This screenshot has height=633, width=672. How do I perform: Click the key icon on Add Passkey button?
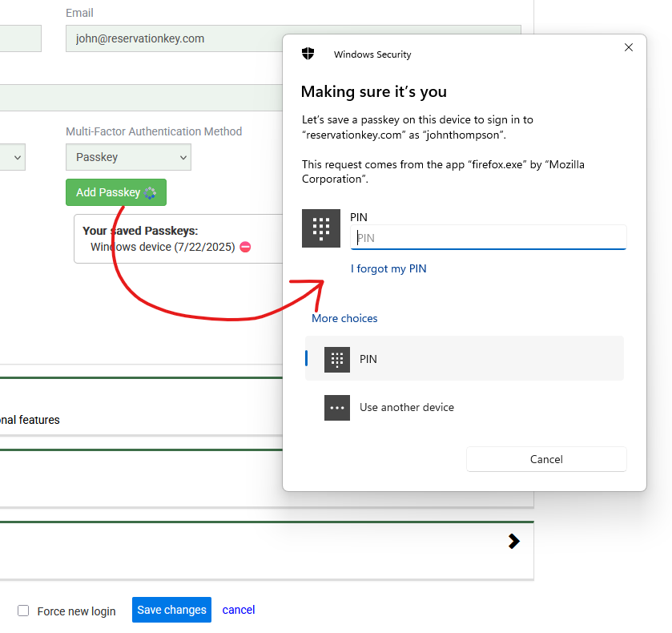(x=151, y=192)
